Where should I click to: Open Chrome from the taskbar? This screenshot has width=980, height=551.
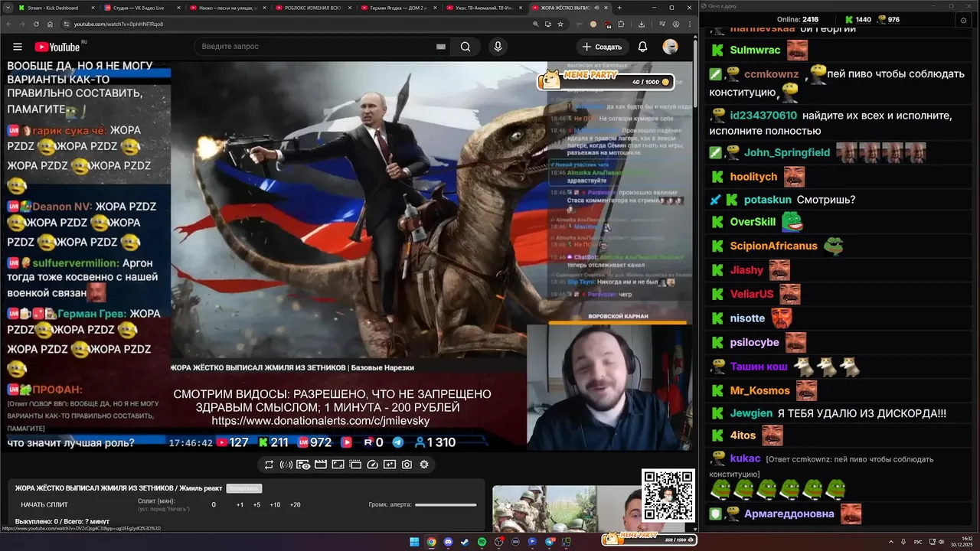[431, 542]
